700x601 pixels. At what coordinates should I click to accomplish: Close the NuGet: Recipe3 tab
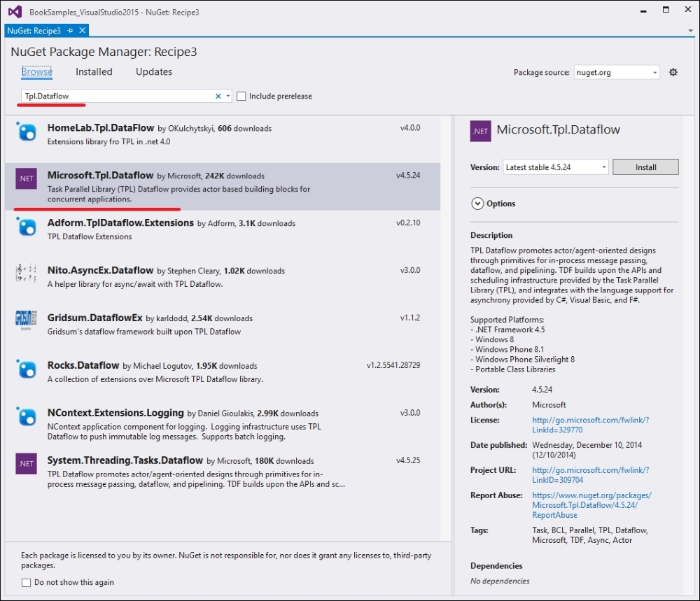[82, 30]
